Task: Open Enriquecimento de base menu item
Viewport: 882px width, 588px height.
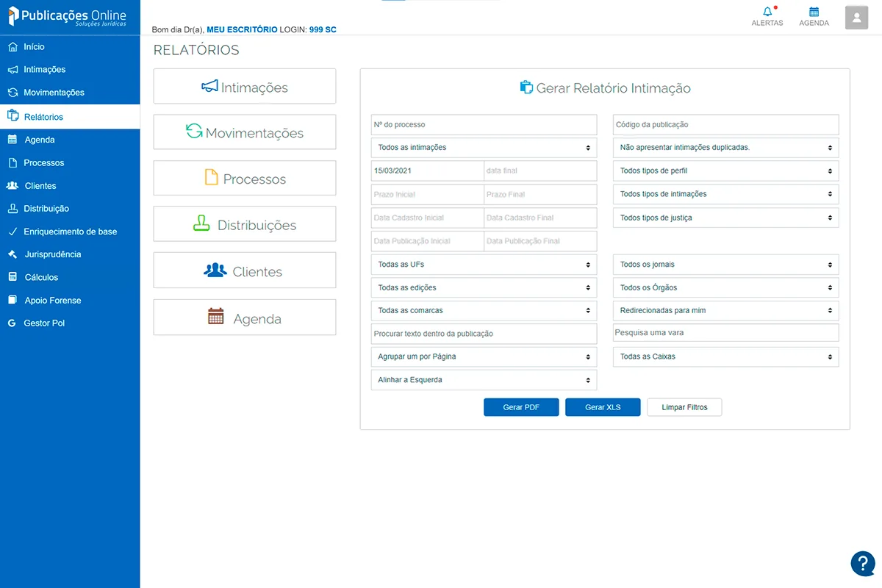Action: click(70, 232)
